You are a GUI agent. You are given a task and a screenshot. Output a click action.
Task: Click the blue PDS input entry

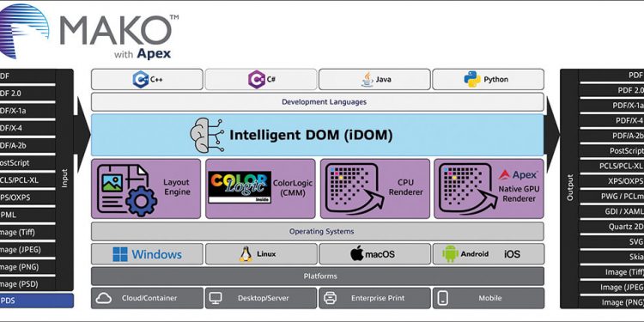pos(37,301)
